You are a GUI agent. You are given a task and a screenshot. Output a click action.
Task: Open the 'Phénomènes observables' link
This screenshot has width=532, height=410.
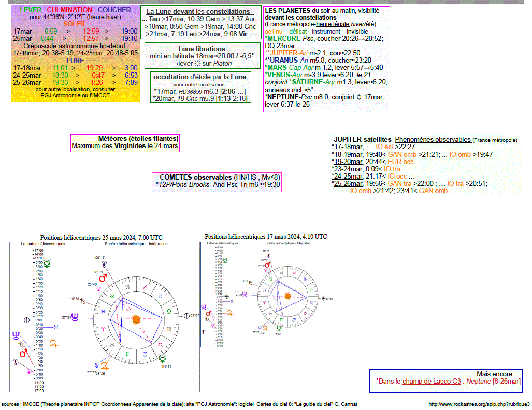pyautogui.click(x=433, y=139)
